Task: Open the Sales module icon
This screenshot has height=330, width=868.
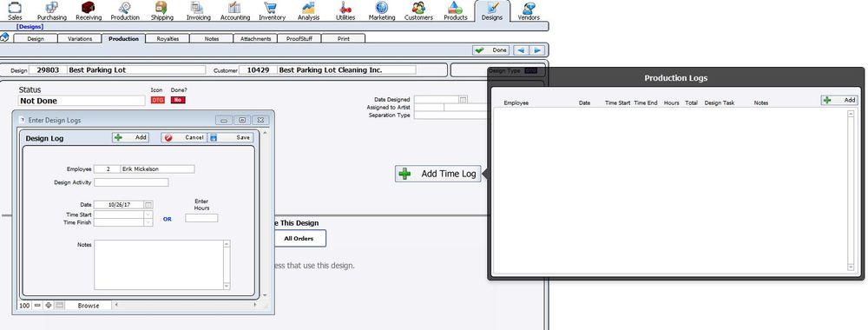Action: pos(15,8)
